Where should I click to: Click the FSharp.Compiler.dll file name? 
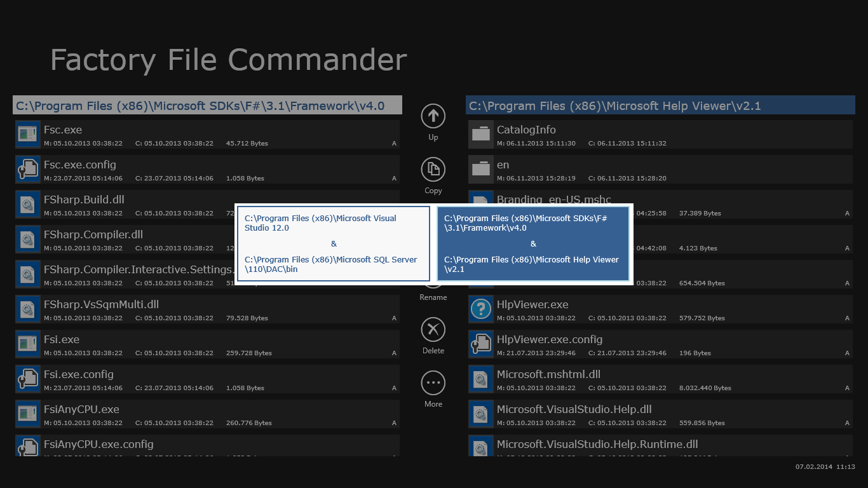click(93, 235)
